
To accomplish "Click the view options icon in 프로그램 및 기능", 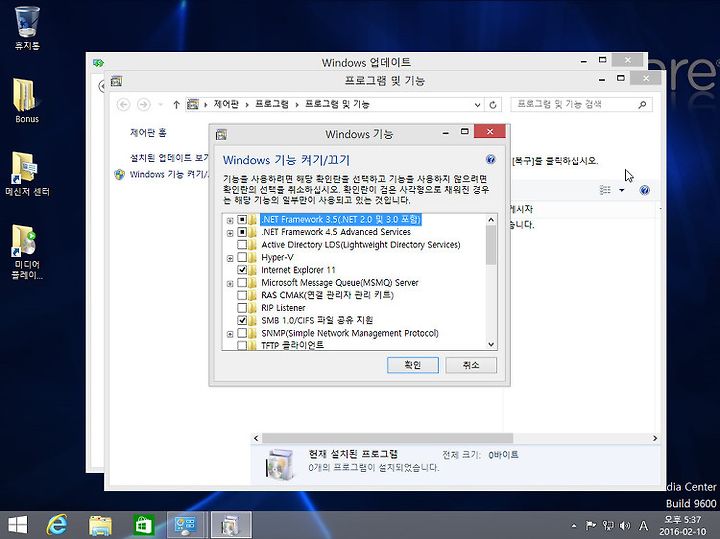I will pos(605,190).
